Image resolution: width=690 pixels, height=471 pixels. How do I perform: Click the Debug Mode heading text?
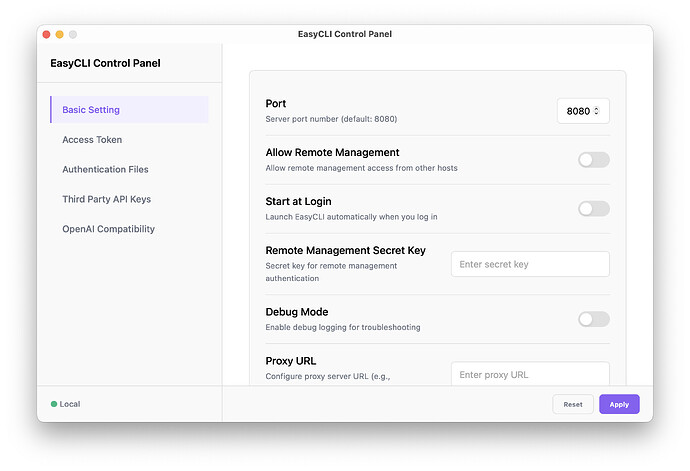(x=297, y=312)
